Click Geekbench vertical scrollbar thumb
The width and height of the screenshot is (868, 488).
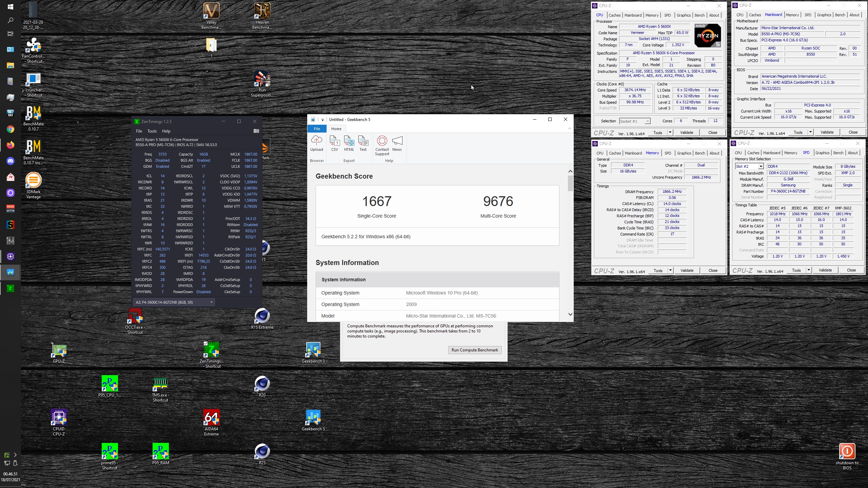[570, 183]
